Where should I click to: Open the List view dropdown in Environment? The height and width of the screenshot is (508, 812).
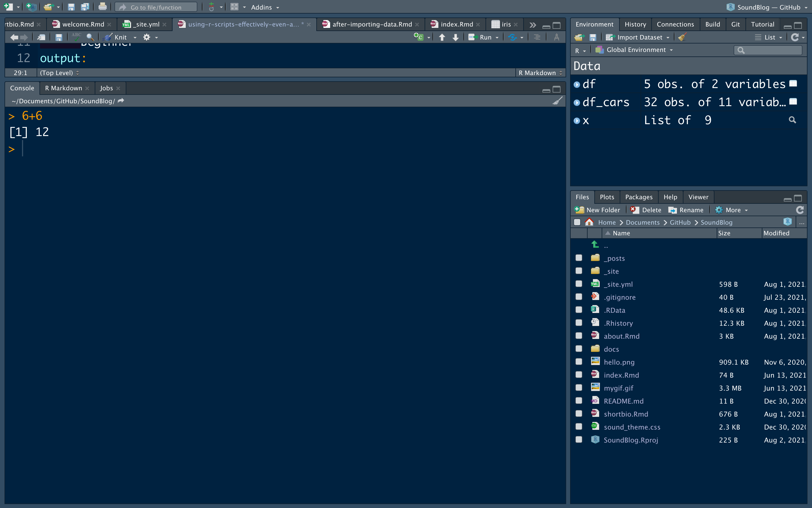[769, 37]
